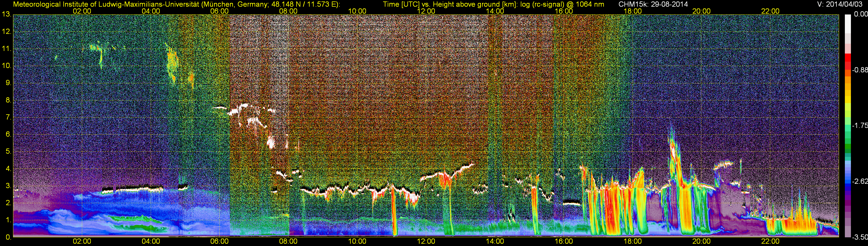Click the '12:00' label on the top time axis
The width and height of the screenshot is (868, 246).
click(426, 11)
